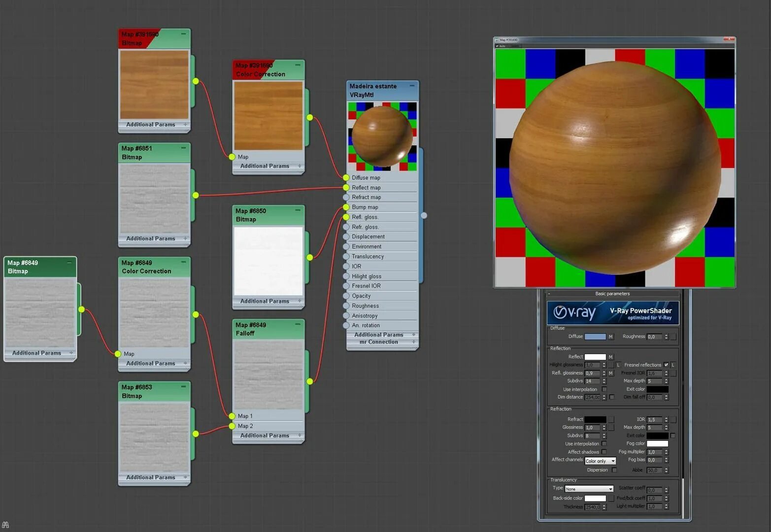771x532 pixels.
Task: Click the Reflect color swatch
Action: tap(595, 357)
